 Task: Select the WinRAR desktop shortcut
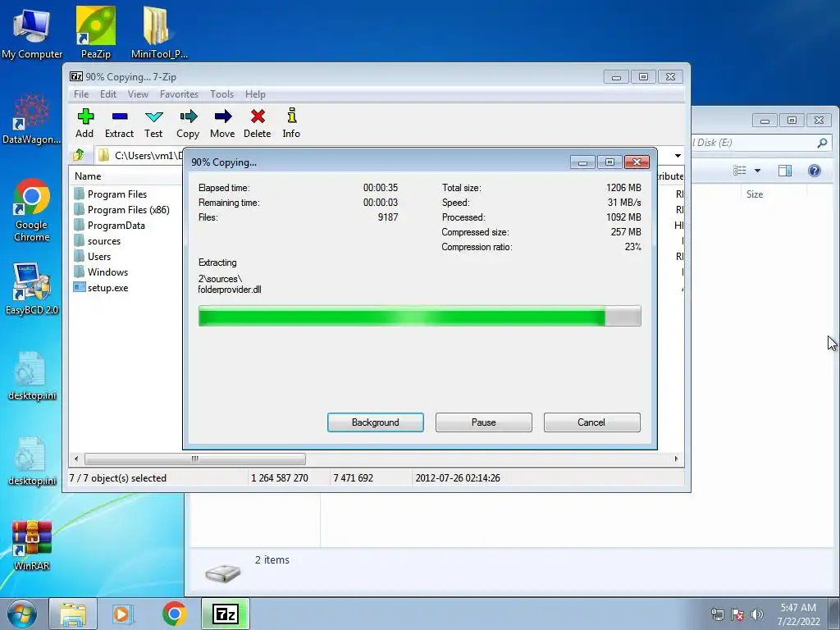[x=32, y=546]
